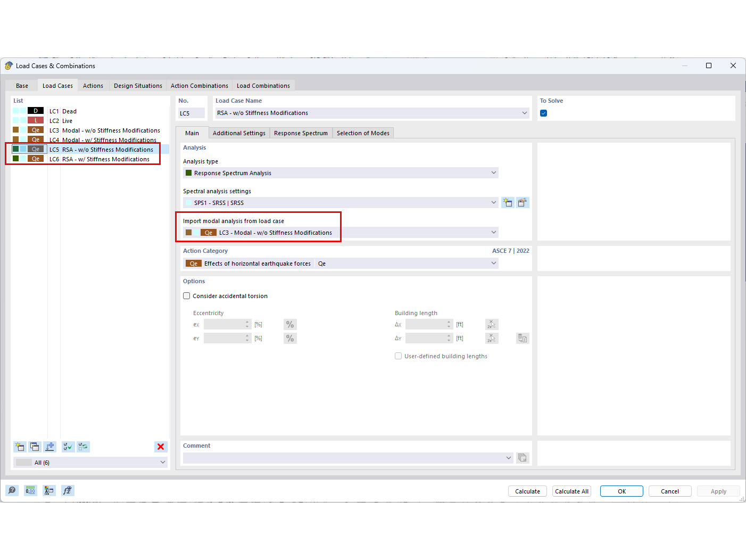Viewport: 746px width, 560px height.
Task: Select all load cases via the check-all icon
Action: (68, 447)
